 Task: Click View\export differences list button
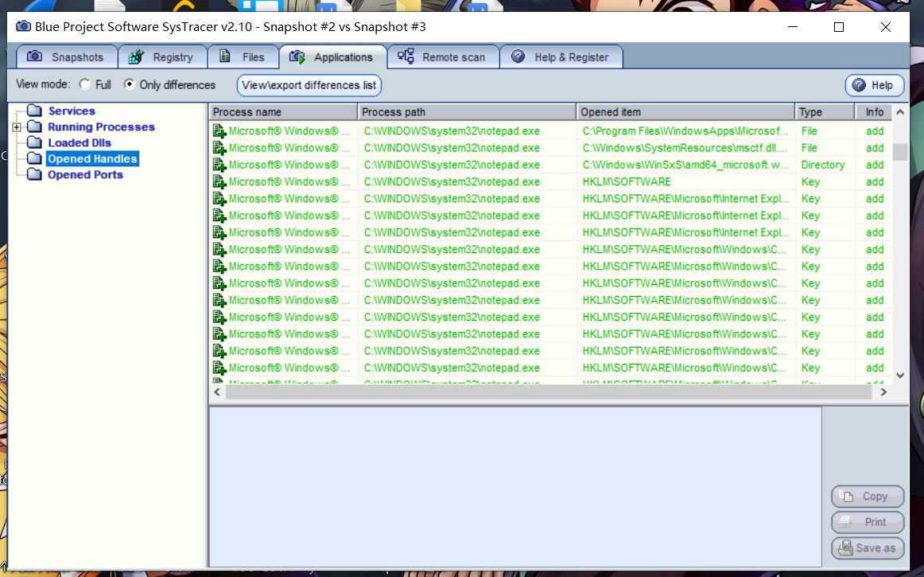pos(309,85)
